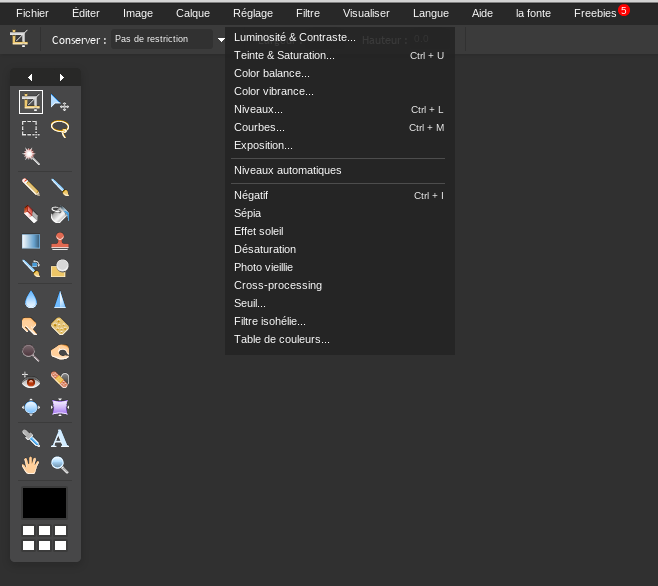This screenshot has height=586, width=658.
Task: Open the Conserver 'Pas de restriction' dropdown
Action: tap(169, 39)
